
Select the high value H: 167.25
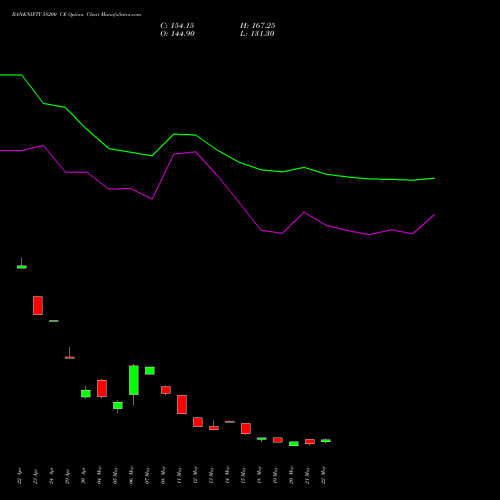click(x=258, y=26)
